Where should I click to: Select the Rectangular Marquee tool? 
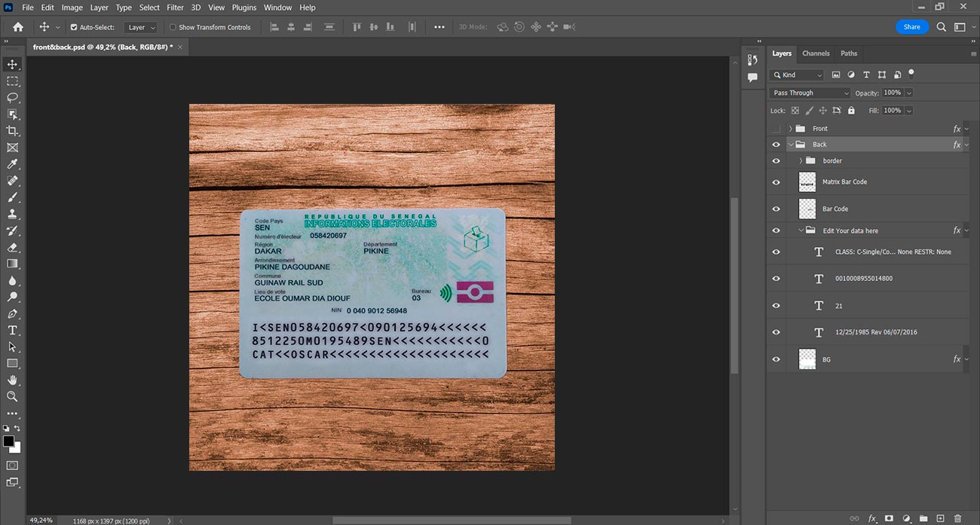click(12, 81)
